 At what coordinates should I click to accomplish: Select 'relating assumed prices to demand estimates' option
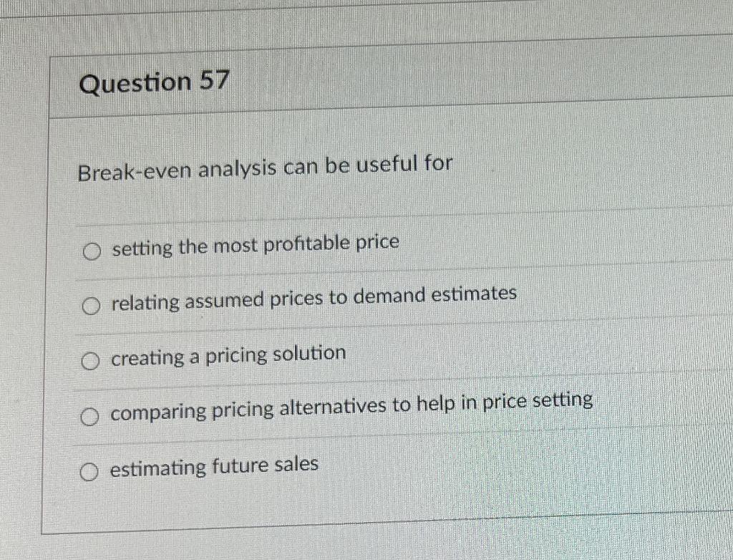click(91, 306)
